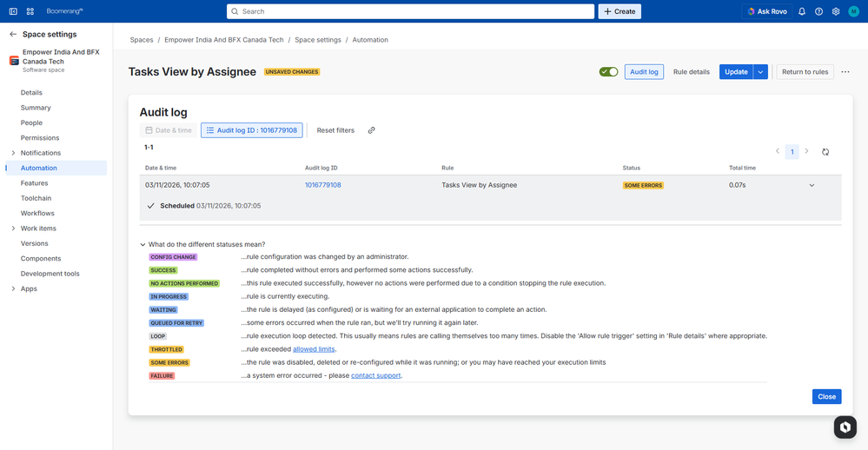The image size is (868, 450).
Task: Go to next page arrow
Action: (x=806, y=151)
